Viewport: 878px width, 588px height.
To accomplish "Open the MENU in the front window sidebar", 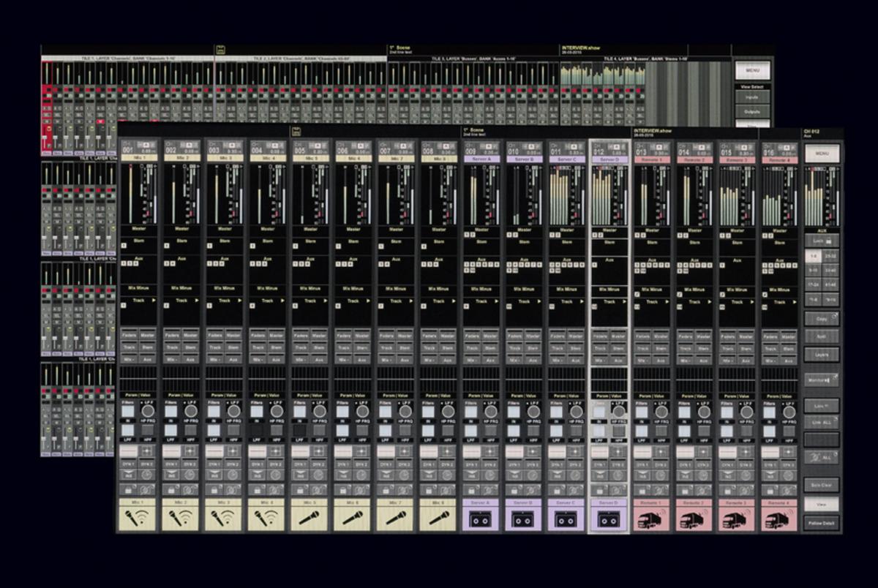I will click(x=822, y=154).
